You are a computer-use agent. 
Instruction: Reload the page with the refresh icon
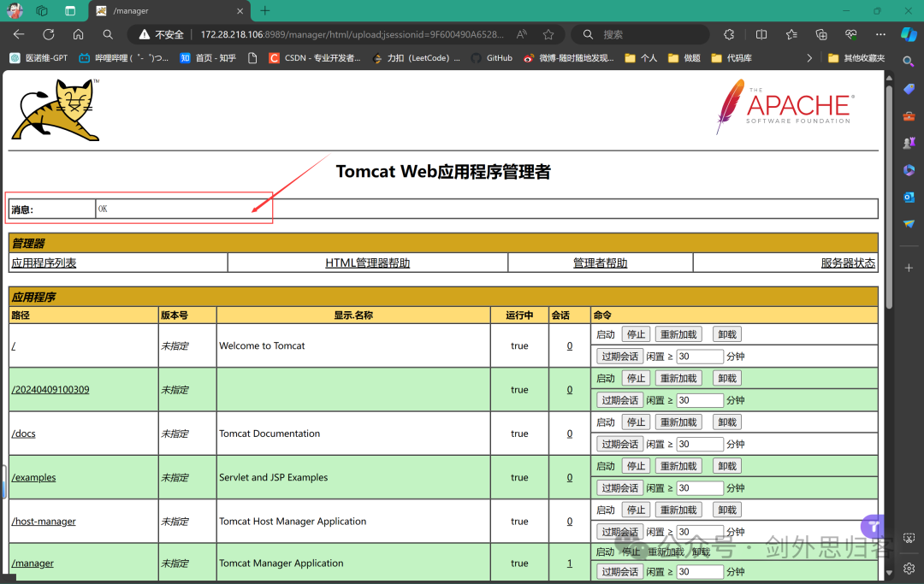pyautogui.click(x=48, y=34)
